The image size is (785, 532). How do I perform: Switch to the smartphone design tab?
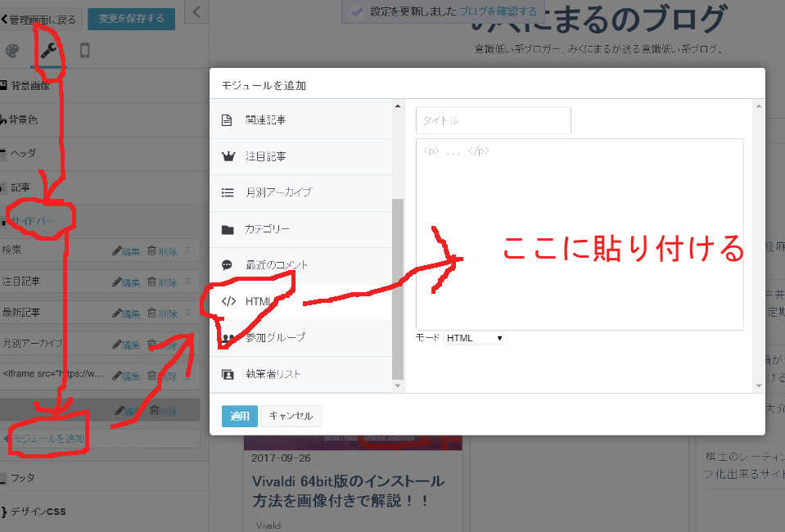(84, 50)
